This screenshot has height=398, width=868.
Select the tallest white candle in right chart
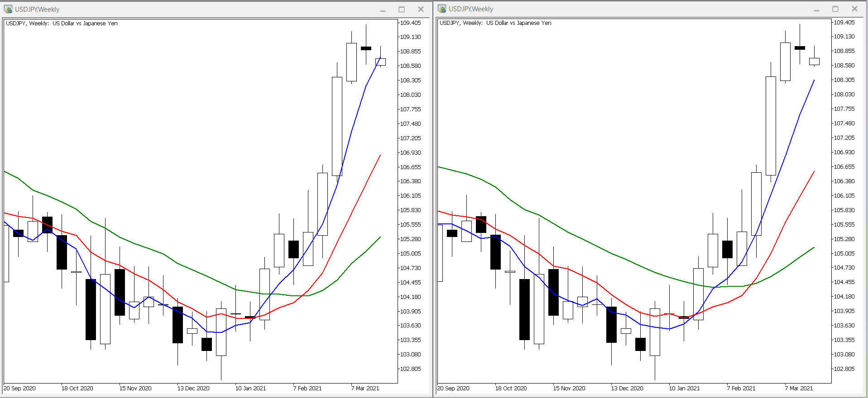pyautogui.click(x=771, y=126)
